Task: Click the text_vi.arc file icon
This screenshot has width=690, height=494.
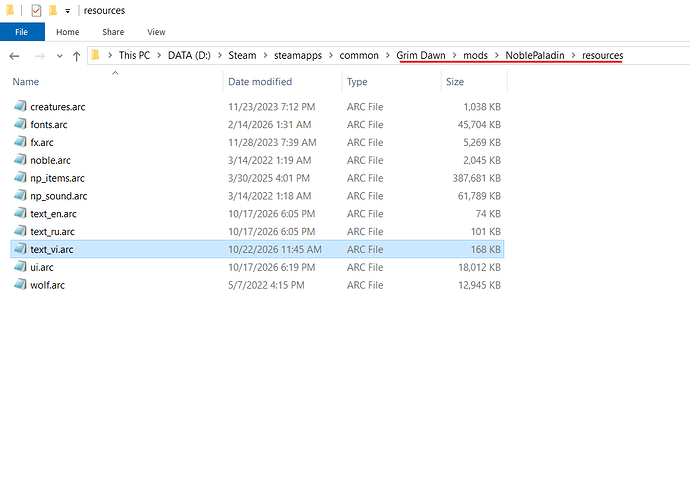Action: coord(20,249)
